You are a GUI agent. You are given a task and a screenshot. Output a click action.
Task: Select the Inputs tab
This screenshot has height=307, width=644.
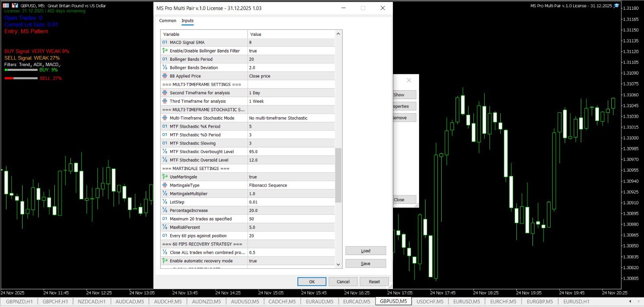[x=188, y=21]
